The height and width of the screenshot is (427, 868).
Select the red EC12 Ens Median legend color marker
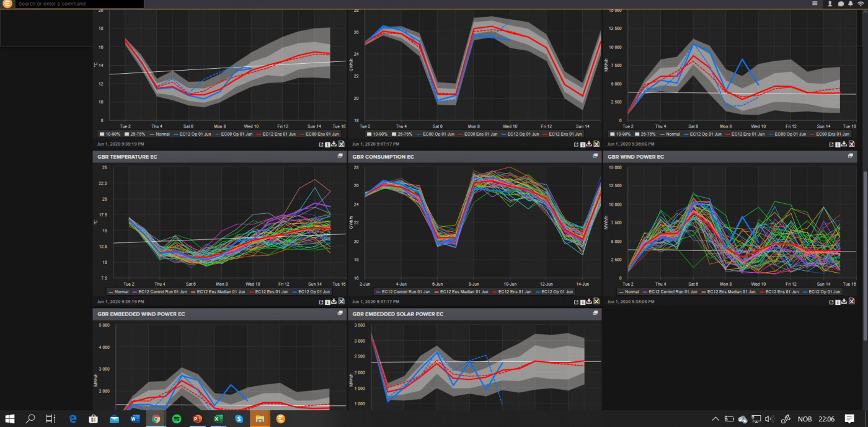click(x=192, y=291)
